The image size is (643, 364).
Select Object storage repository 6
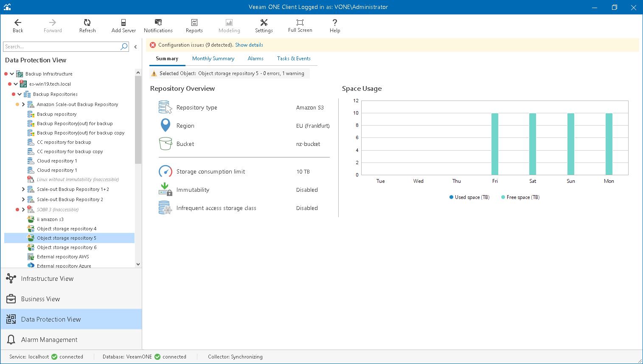click(67, 247)
